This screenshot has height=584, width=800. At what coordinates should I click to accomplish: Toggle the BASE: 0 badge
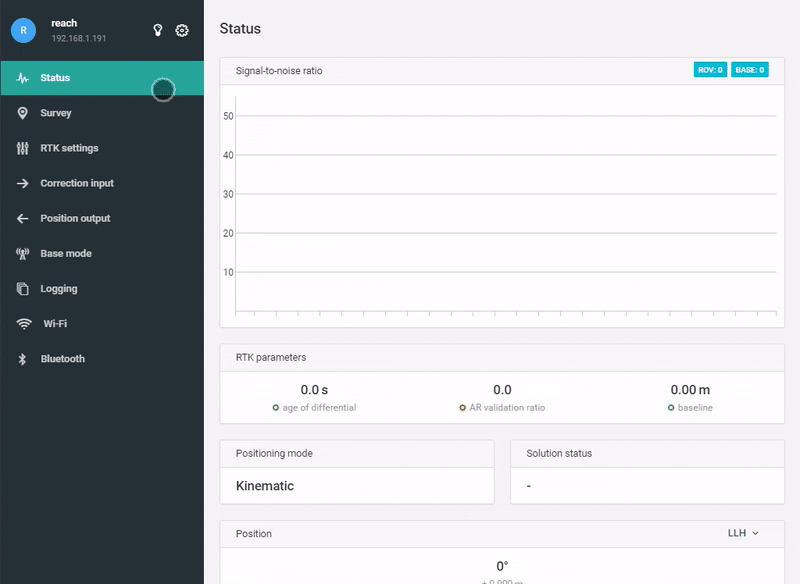click(x=749, y=70)
